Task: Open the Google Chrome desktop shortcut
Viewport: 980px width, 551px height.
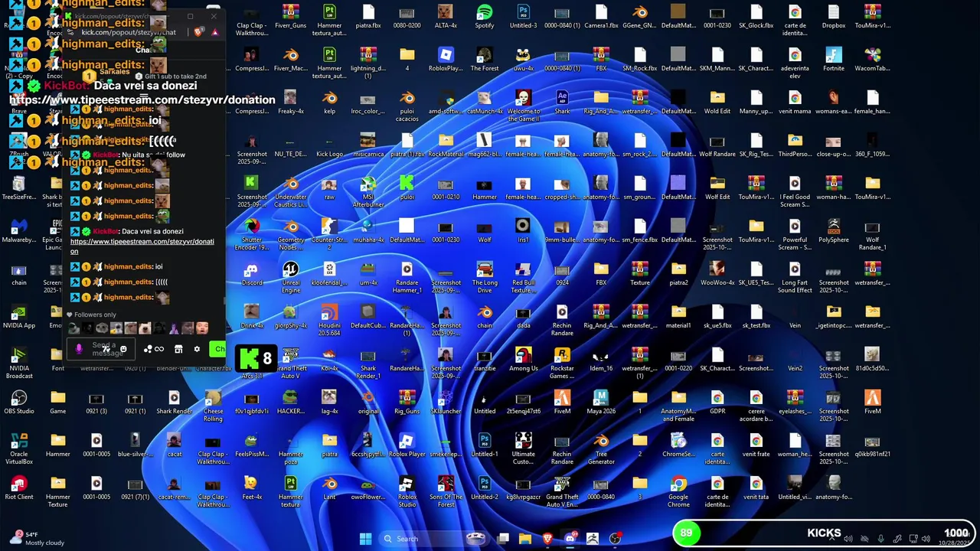Action: pyautogui.click(x=678, y=493)
